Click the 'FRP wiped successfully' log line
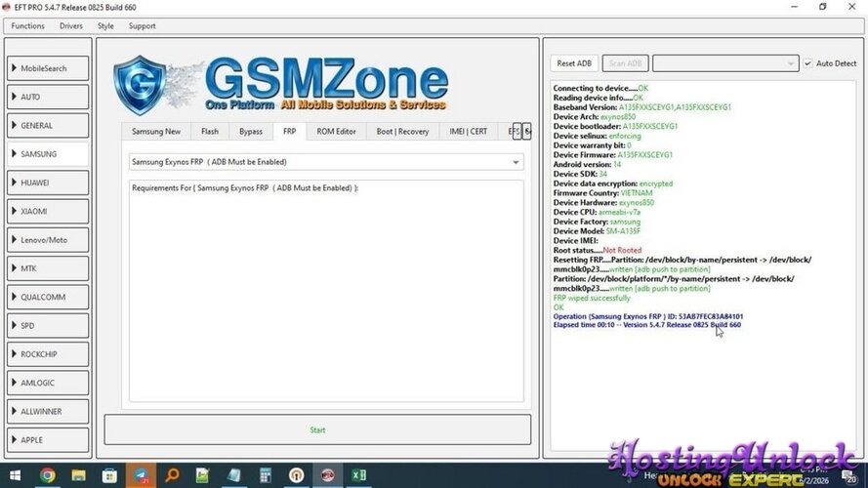 point(592,299)
